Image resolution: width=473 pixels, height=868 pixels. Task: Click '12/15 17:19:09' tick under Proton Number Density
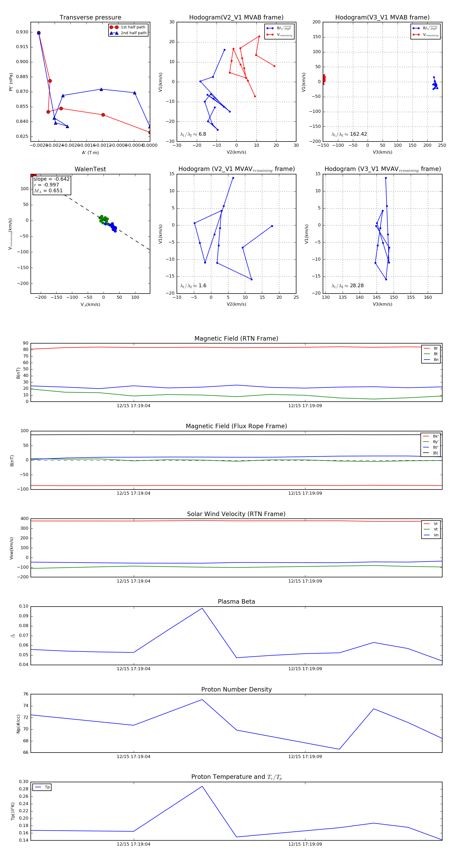(x=305, y=756)
